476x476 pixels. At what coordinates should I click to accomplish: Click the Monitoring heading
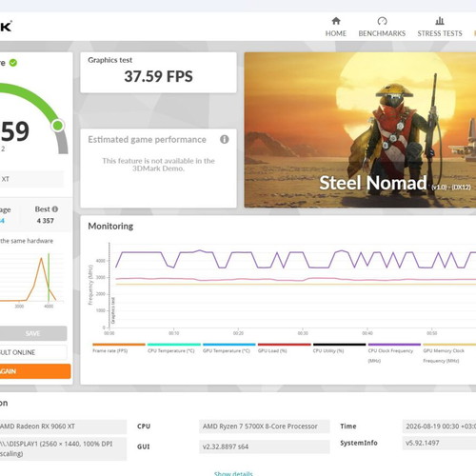point(110,226)
